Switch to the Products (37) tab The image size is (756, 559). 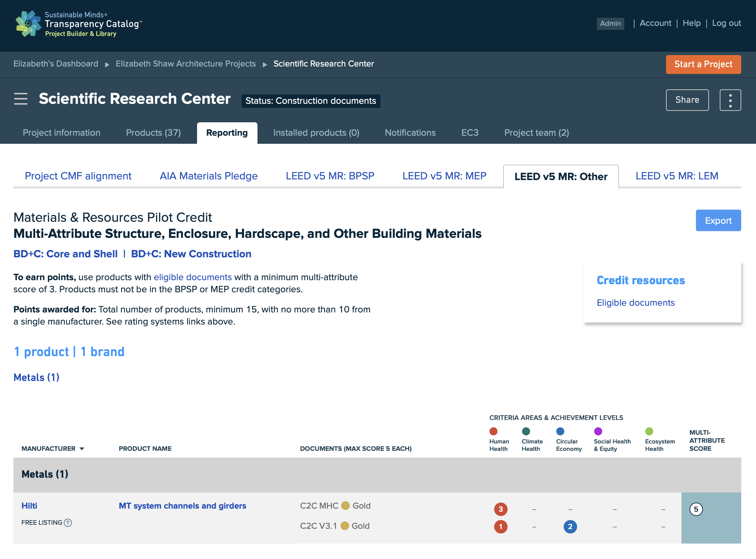(153, 133)
